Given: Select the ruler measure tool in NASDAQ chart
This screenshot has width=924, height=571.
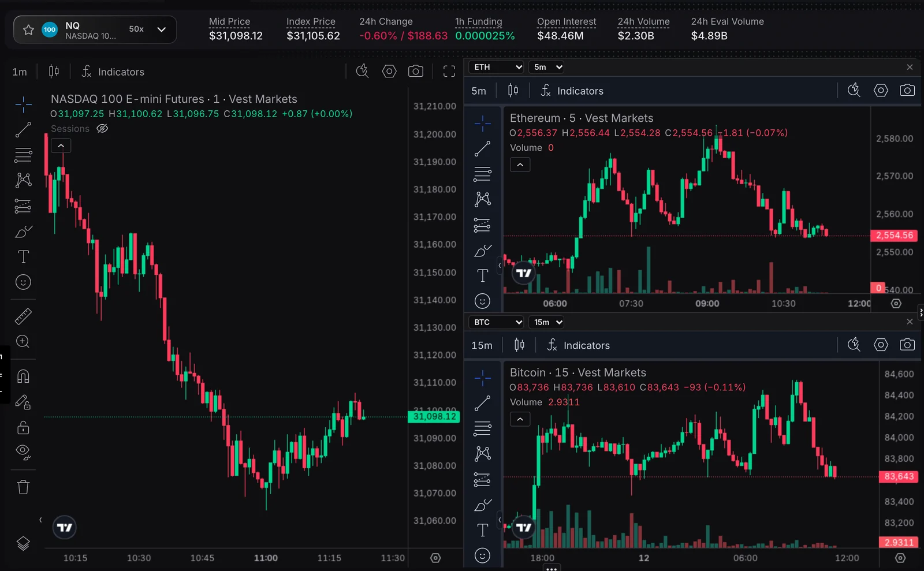Looking at the screenshot, I should click(x=23, y=316).
